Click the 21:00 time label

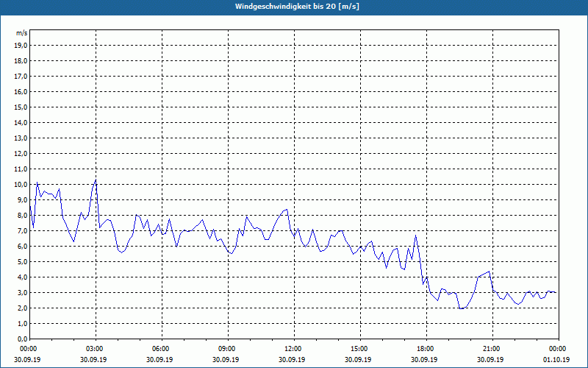click(492, 349)
